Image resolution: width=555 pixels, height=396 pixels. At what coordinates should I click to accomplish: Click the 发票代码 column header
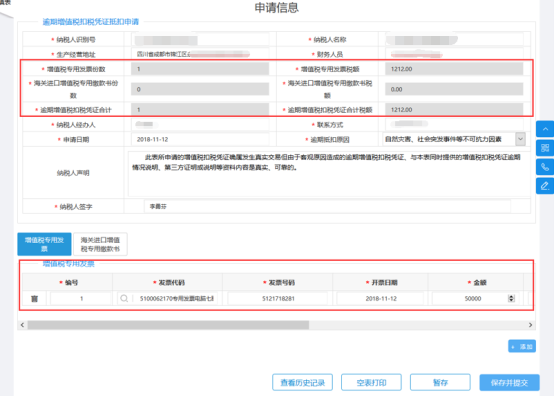169,282
